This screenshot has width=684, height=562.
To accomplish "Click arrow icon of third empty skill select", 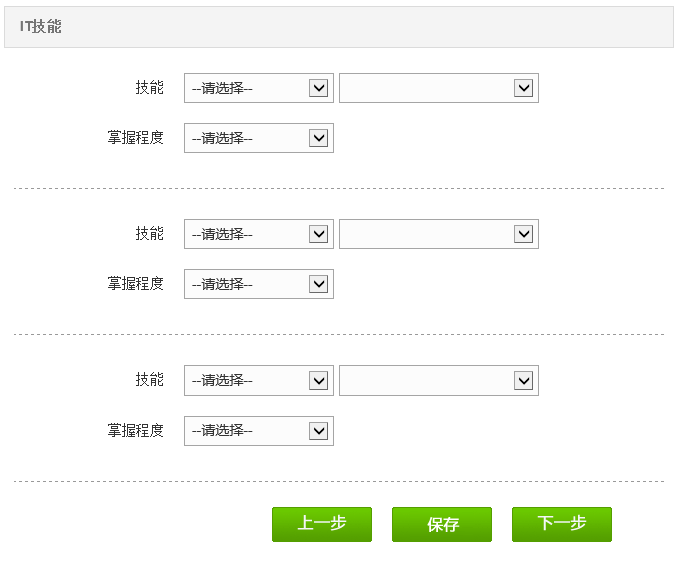I will tap(523, 380).
